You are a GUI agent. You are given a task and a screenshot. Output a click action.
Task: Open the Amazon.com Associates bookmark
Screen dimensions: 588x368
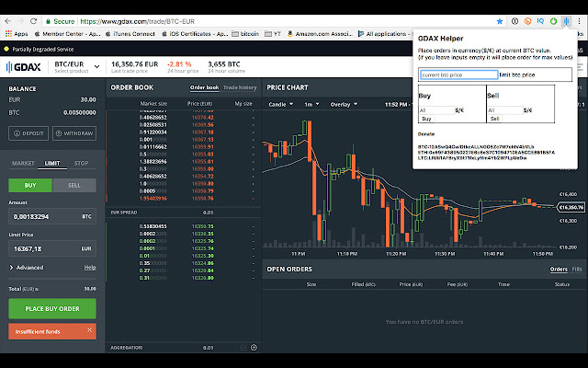321,34
